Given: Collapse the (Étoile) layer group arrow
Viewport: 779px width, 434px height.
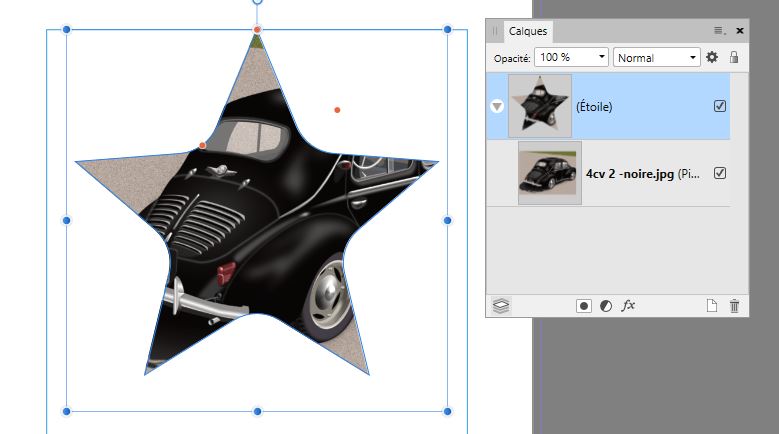Looking at the screenshot, I should [x=497, y=106].
